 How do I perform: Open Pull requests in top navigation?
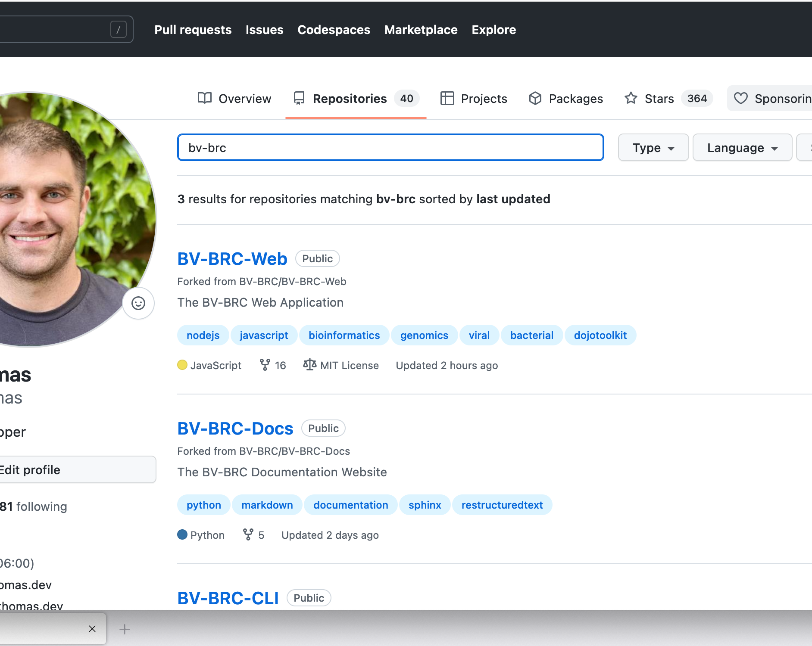193,30
